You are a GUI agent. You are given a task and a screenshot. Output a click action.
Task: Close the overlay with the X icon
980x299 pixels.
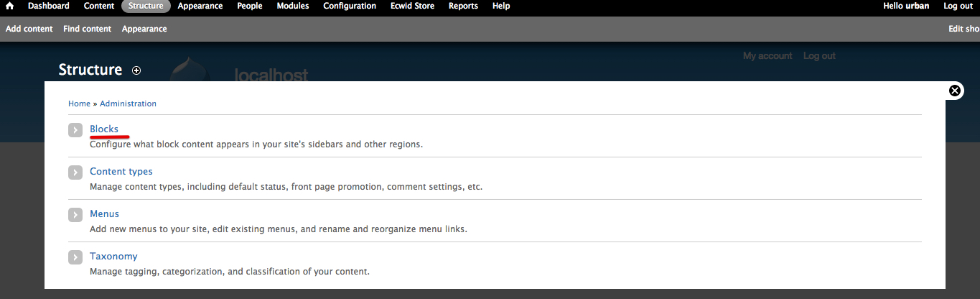coord(955,91)
